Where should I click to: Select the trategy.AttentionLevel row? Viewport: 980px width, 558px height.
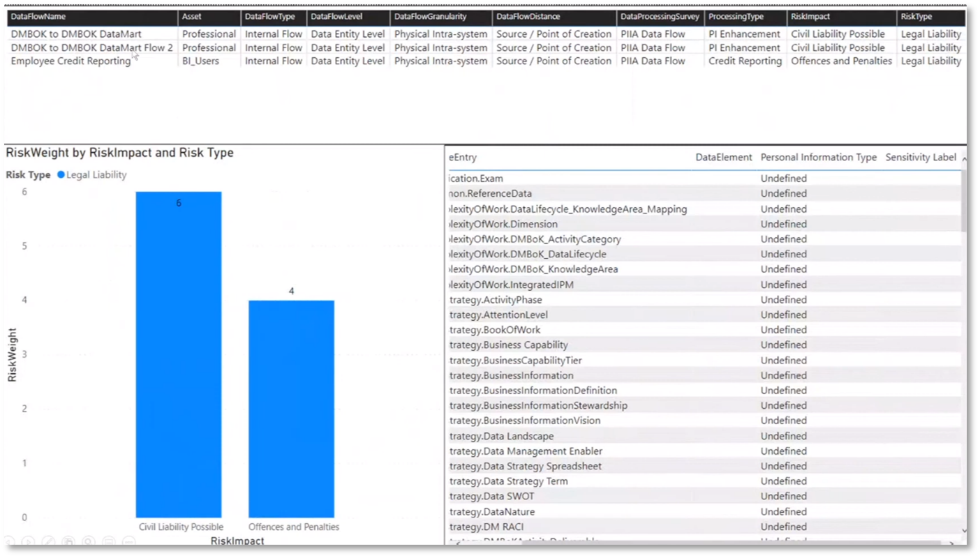[704, 315]
